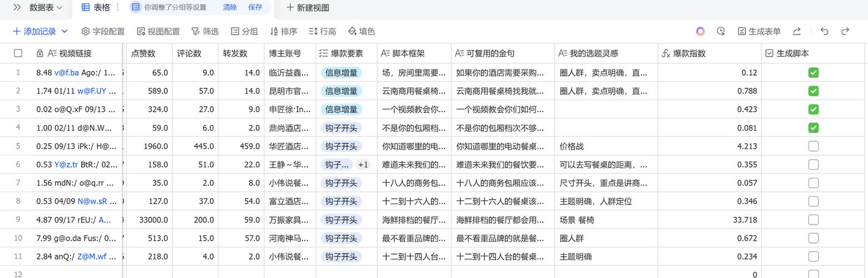This screenshot has height=278, width=868.
Task: Check 生成脚本 checkbox in row 5
Action: [x=813, y=146]
